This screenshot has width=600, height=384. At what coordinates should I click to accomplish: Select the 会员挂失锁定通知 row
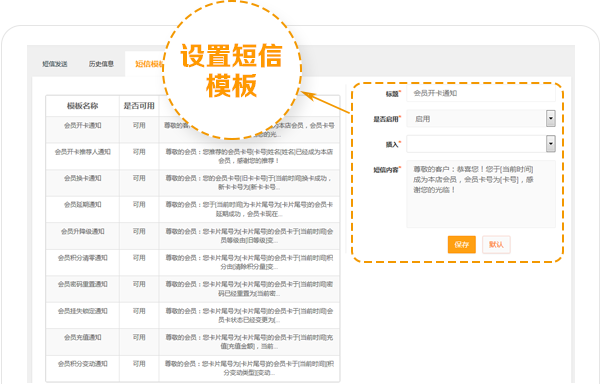click(x=192, y=316)
